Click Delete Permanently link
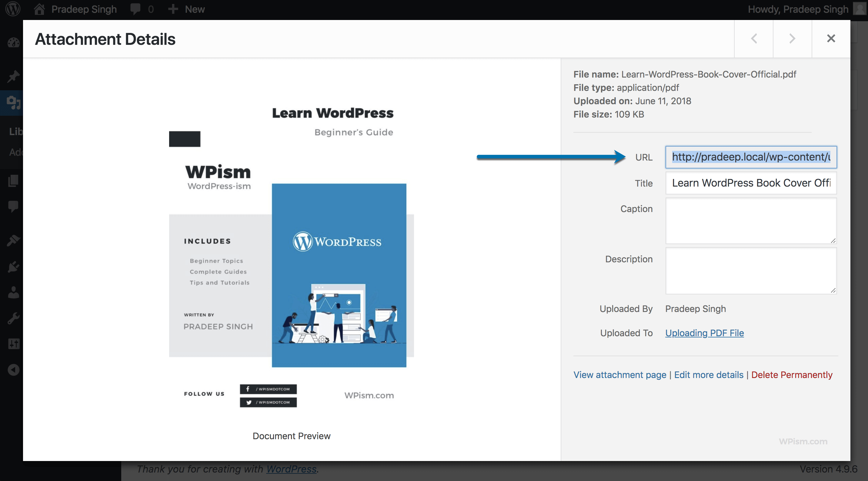Image resolution: width=868 pixels, height=481 pixels. pyautogui.click(x=792, y=375)
